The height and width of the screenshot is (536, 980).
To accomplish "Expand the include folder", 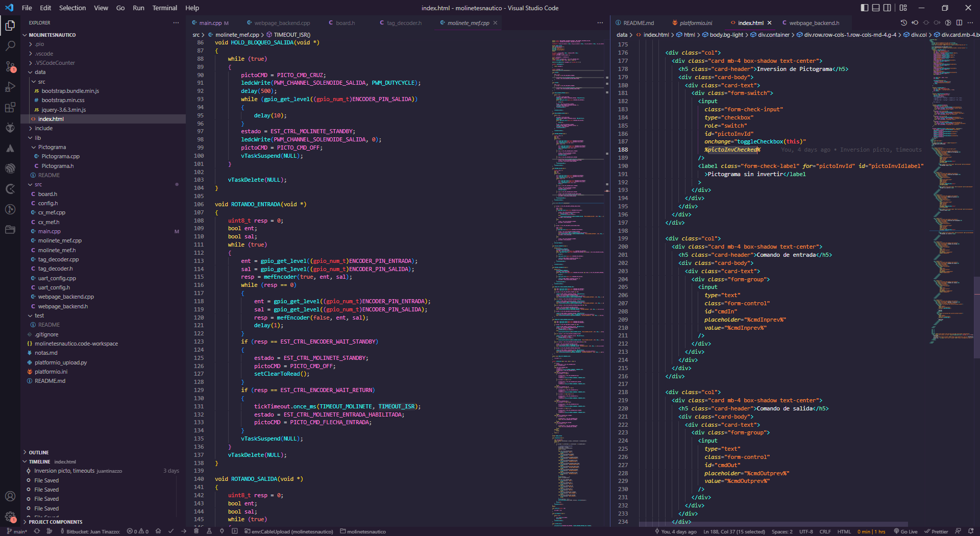I will tap(43, 128).
